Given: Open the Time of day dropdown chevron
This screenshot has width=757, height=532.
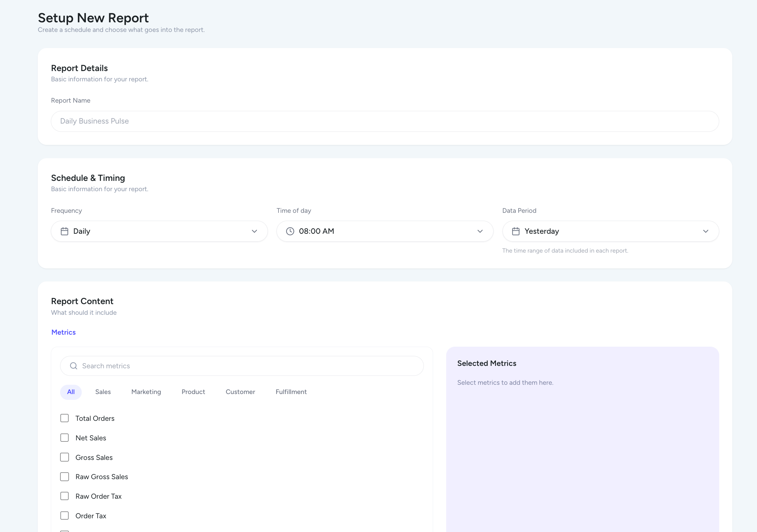Looking at the screenshot, I should (480, 231).
